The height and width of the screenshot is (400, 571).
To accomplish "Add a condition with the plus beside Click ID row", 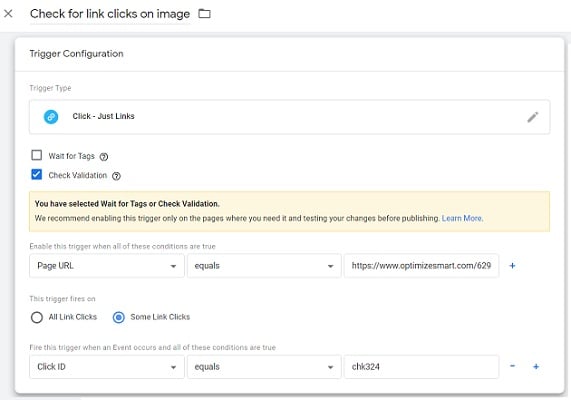I will click(536, 366).
